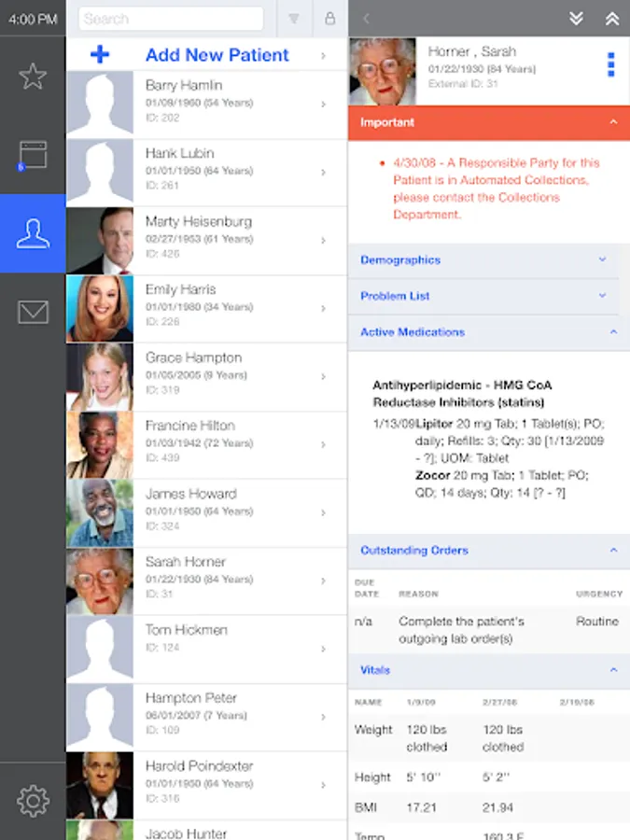
Task: Click Sarah Horner's large header photo
Action: click(x=382, y=71)
